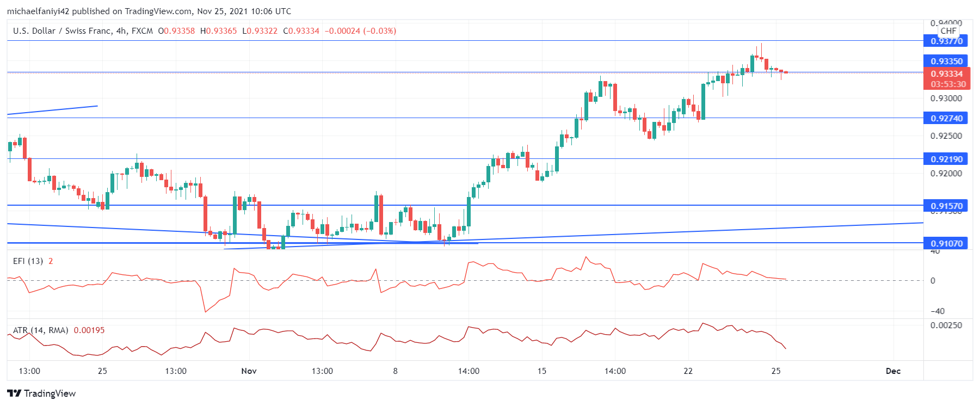
Task: Click the low value L0.93322
Action: click(260, 31)
